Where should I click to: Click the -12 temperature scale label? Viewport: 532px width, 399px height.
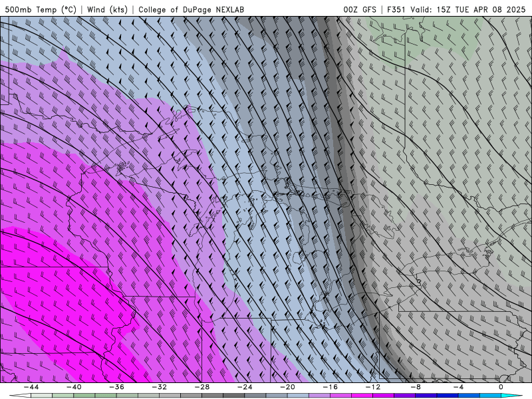click(x=373, y=387)
